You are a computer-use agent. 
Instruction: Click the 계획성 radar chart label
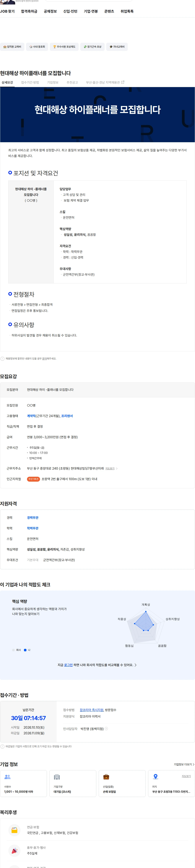tap(146, 605)
